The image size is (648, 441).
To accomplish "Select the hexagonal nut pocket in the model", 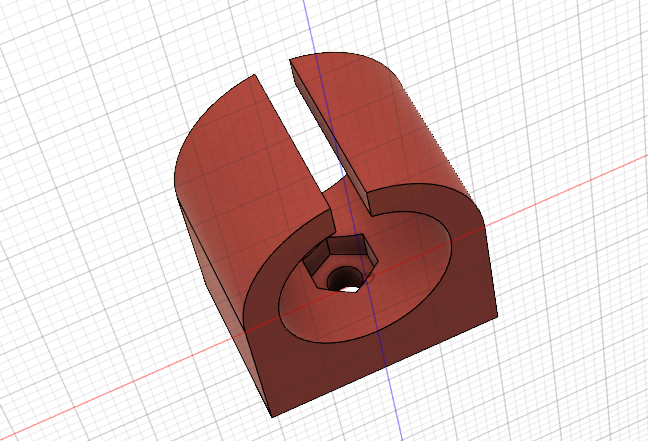I will pyautogui.click(x=340, y=262).
